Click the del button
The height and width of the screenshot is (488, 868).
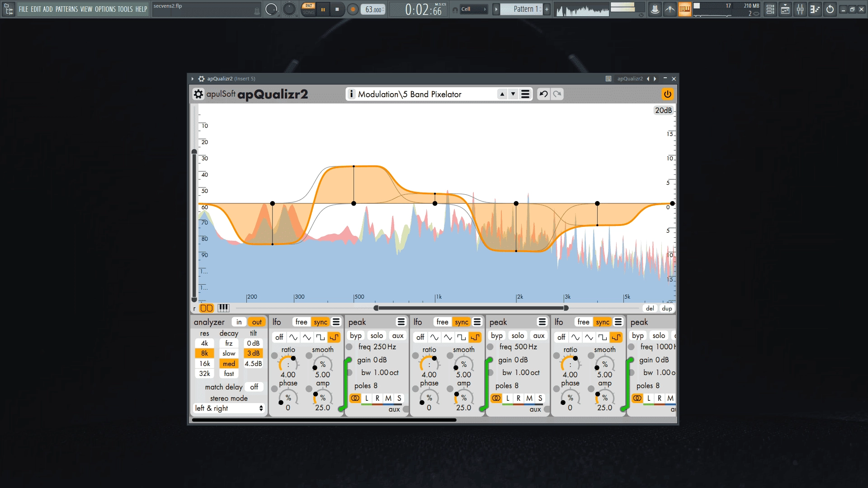tap(650, 308)
